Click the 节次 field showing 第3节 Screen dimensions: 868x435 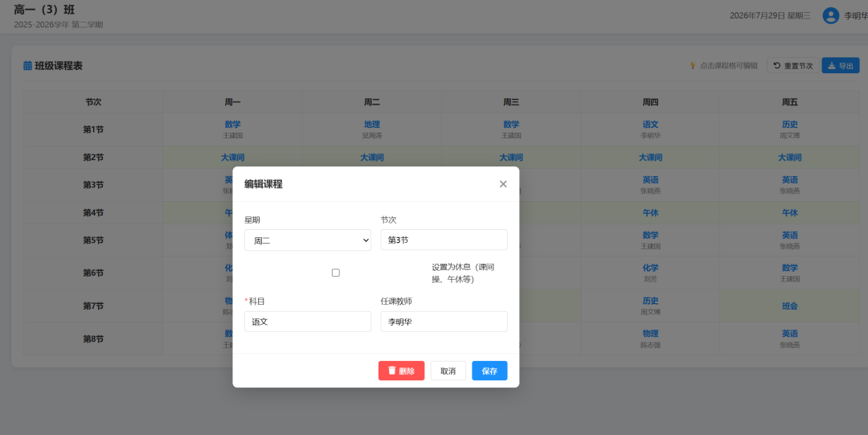pyautogui.click(x=444, y=240)
